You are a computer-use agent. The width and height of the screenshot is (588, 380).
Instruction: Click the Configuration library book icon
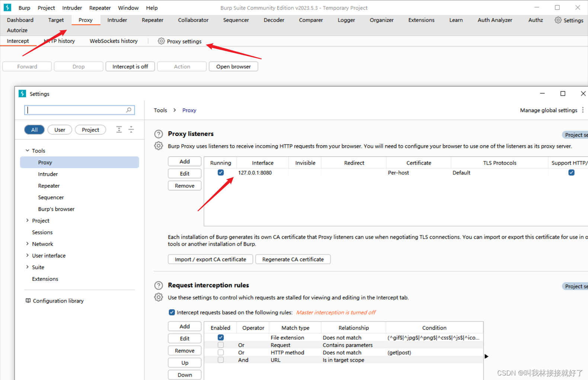point(28,301)
